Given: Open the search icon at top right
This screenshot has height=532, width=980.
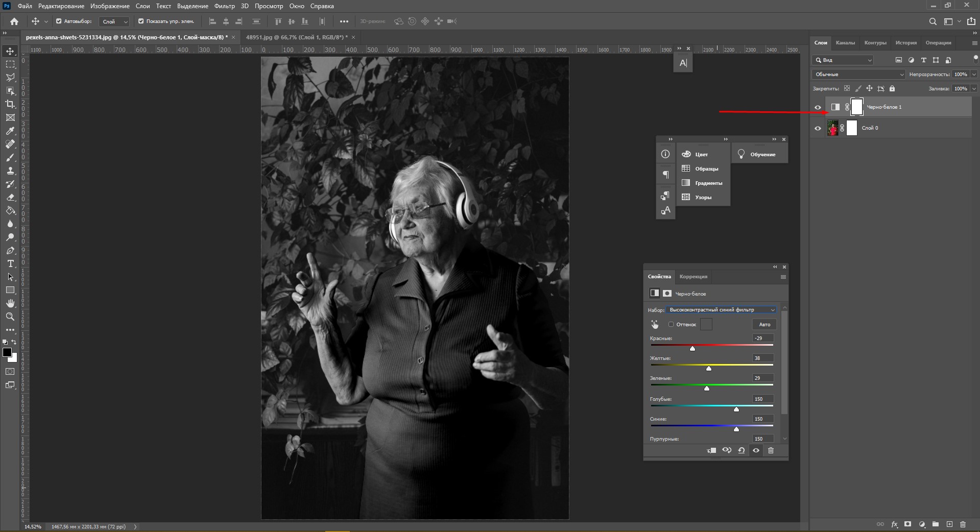Looking at the screenshot, I should 933,21.
